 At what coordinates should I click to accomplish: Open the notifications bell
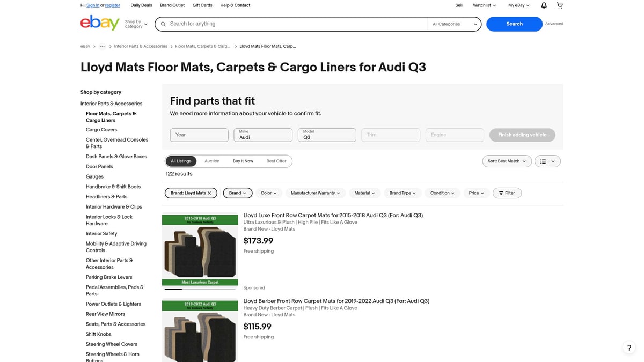(544, 5)
